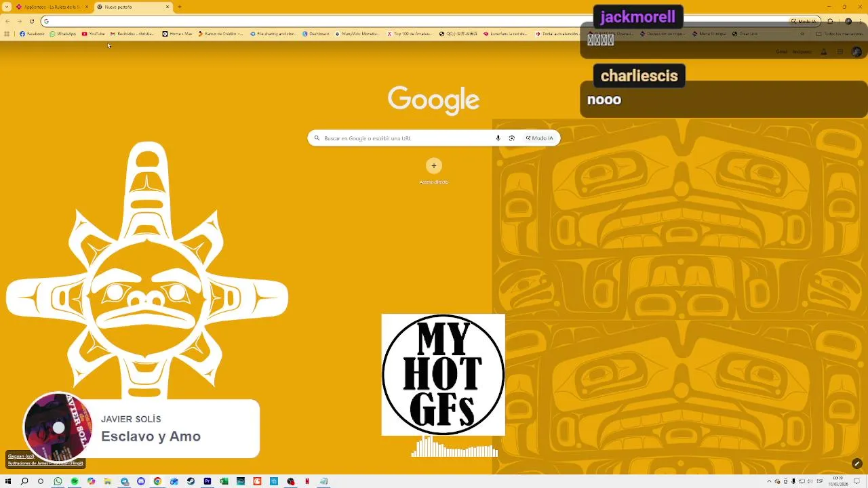Open the WhatsApp bookmark

tap(63, 33)
